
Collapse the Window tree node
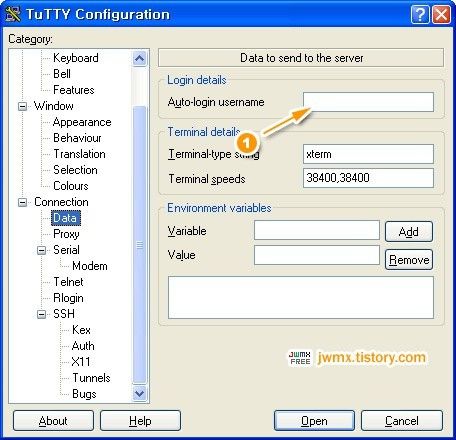pos(22,106)
